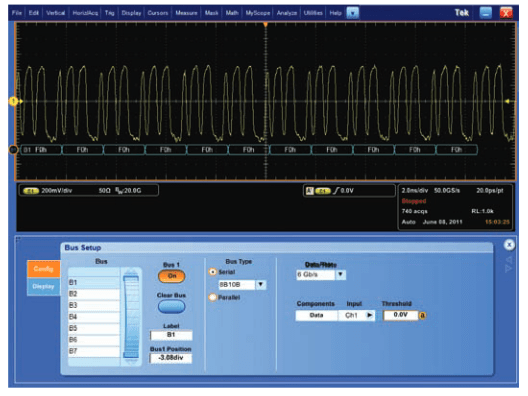Close the Bus Setup panel
Image resolution: width=528 pixels, height=396 pixels.
coord(509,245)
